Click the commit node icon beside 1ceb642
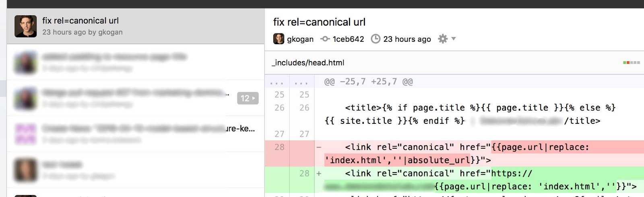The height and width of the screenshot is (197, 644). 325,39
